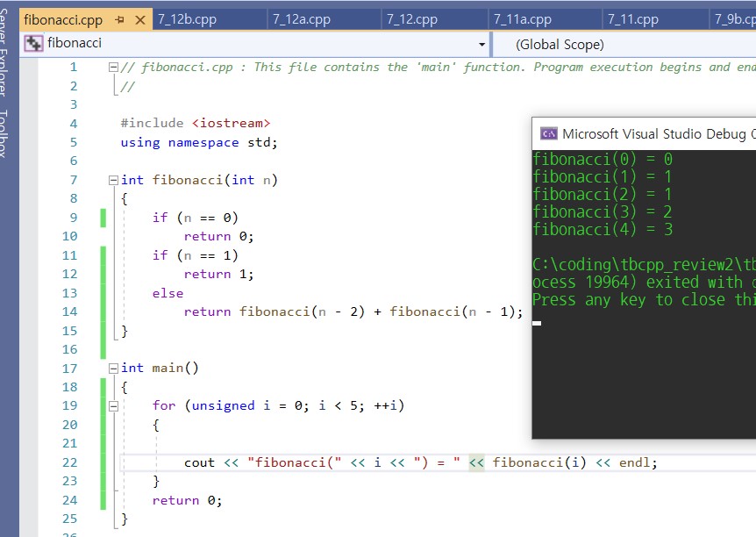756x537 pixels.
Task: Click the console icon in Debug Console title
Action: pyautogui.click(x=549, y=133)
